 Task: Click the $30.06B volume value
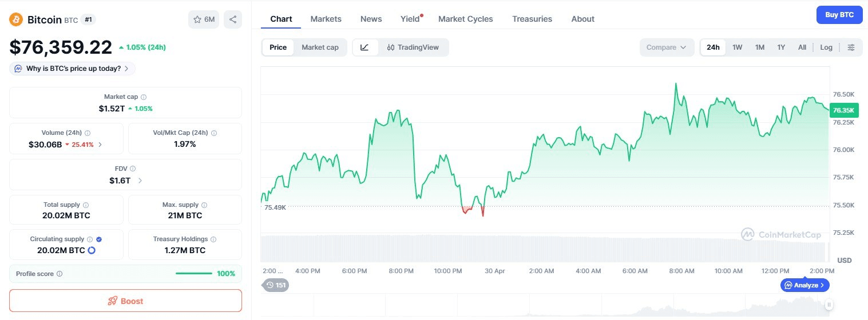pos(45,145)
